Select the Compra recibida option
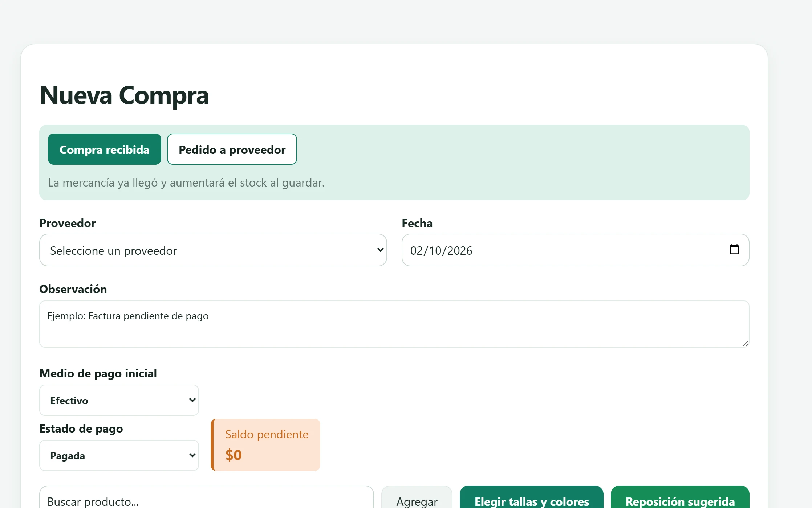Image resolution: width=812 pixels, height=508 pixels. (x=105, y=149)
